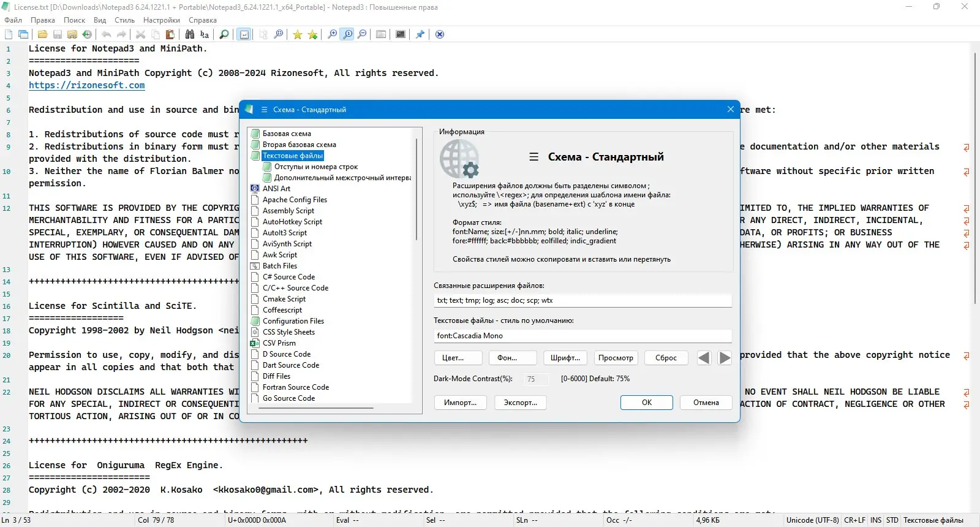Toggle the Word Wrap toolbar button
This screenshot has height=527, width=980.
[244, 34]
